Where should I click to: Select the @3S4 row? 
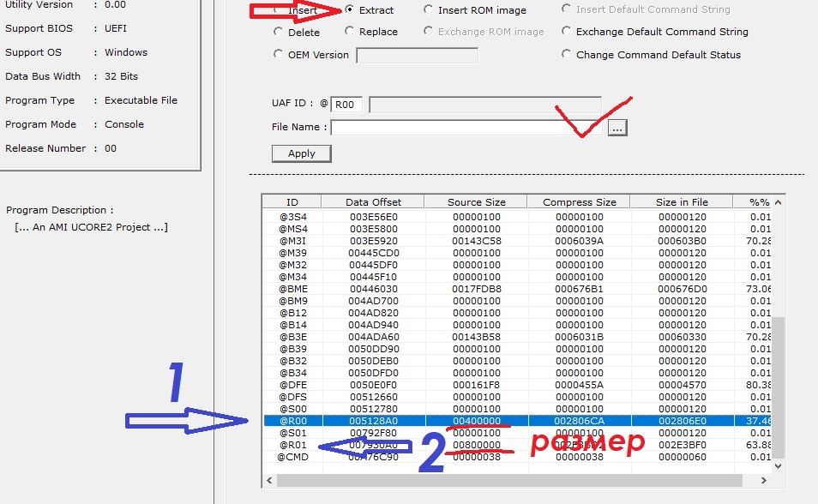518,217
